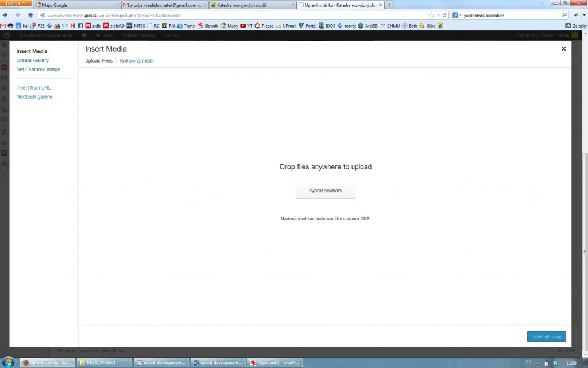Screen dimensions: 588x368
Task: Switch to the Katedra rozvojových studií tab
Action: click(253, 5)
